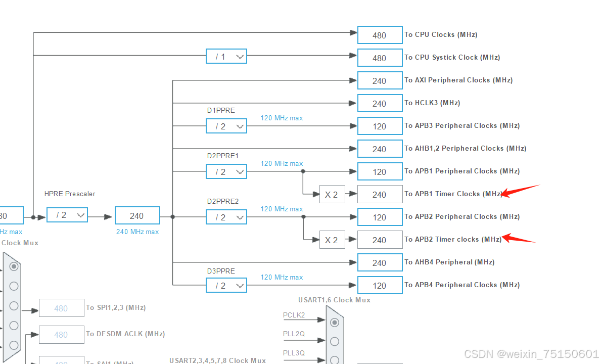601x364 pixels.
Task: Open the HPRE Prescaler dropdown
Action: [x=67, y=215]
